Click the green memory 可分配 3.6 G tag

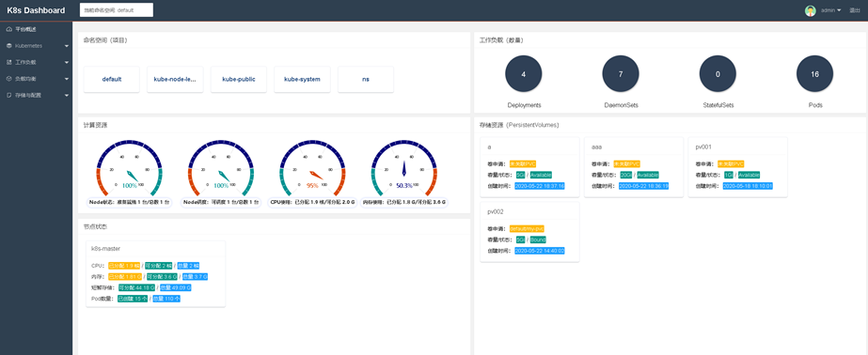coord(162,276)
